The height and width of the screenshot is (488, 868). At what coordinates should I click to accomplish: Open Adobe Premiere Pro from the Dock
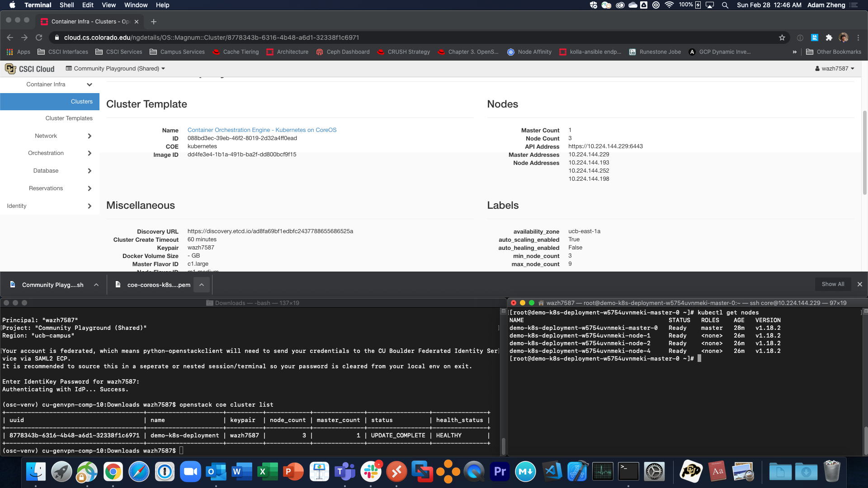click(x=500, y=472)
